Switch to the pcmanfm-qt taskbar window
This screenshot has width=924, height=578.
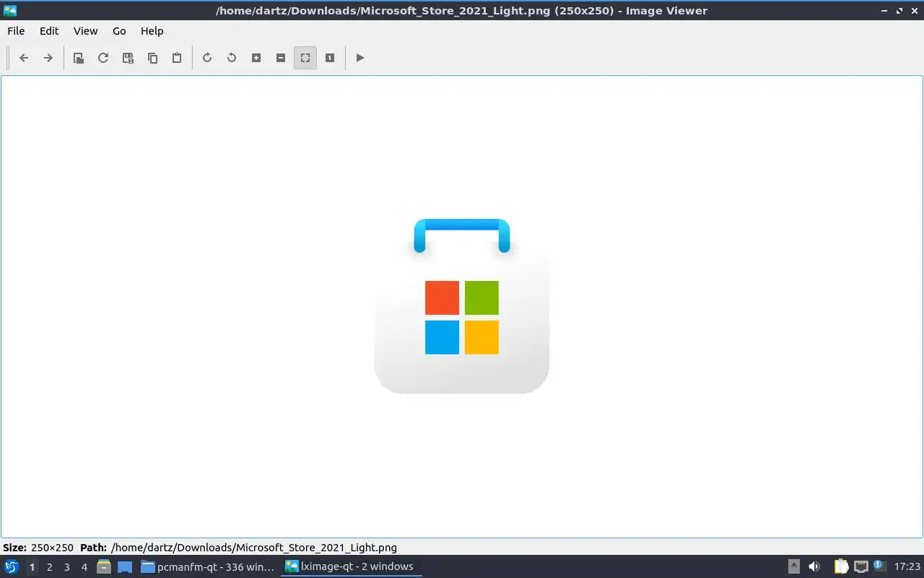(208, 566)
